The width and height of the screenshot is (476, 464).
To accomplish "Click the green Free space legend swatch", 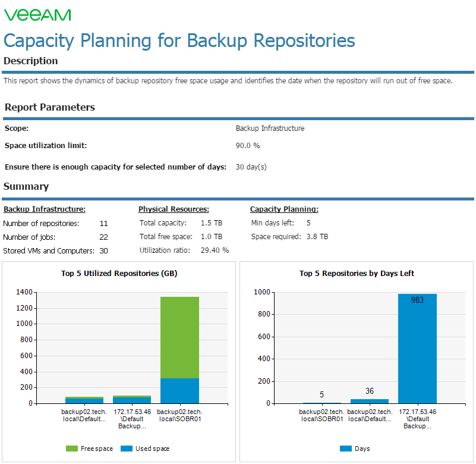I will 72,449.
